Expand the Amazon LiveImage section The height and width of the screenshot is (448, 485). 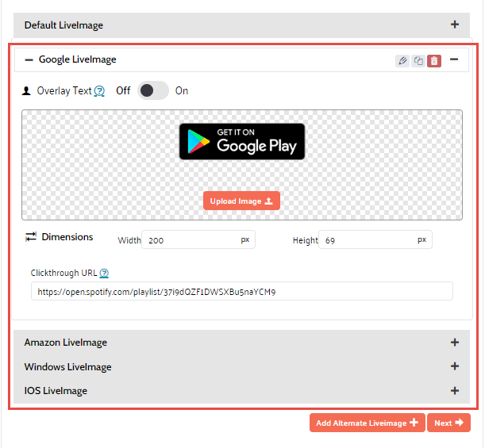click(455, 343)
